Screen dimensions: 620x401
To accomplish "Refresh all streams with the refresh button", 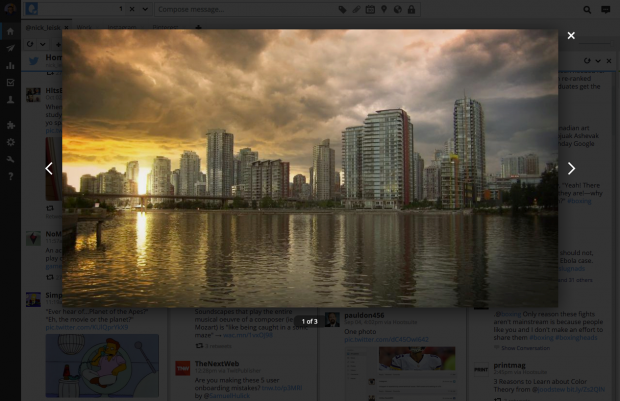I will [x=30, y=44].
